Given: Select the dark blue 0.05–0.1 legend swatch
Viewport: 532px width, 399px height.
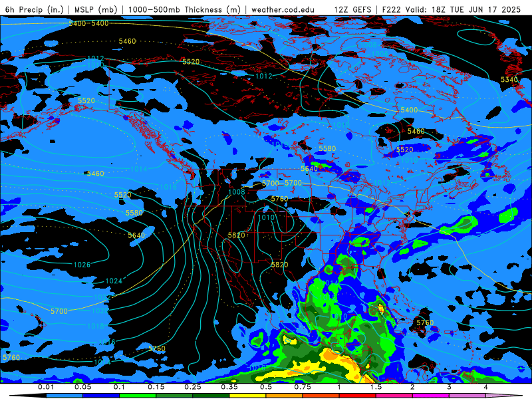Looking at the screenshot, I should pos(101,396).
